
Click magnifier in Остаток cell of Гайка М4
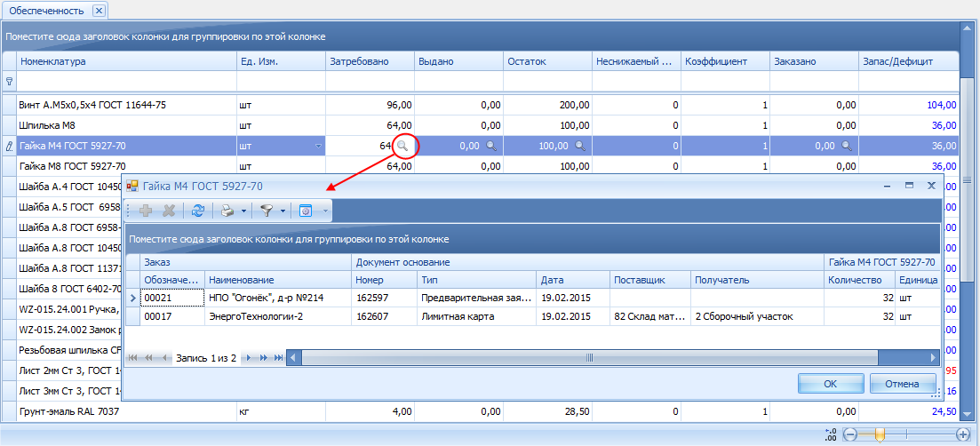click(580, 146)
